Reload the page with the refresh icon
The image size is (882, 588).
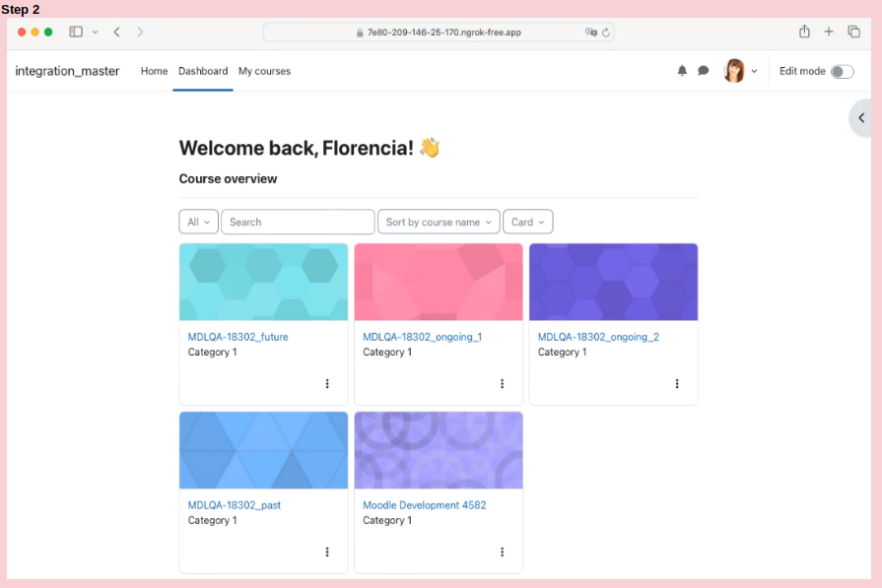606,33
